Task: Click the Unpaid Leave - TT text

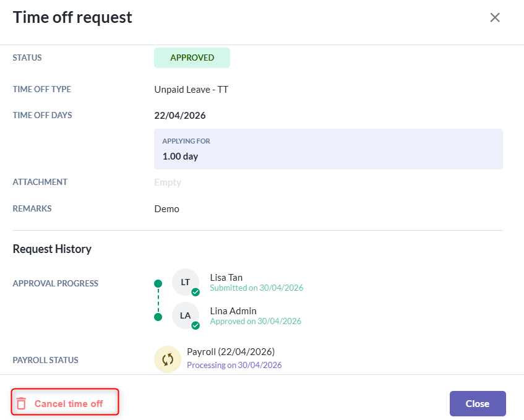Action: (191, 90)
